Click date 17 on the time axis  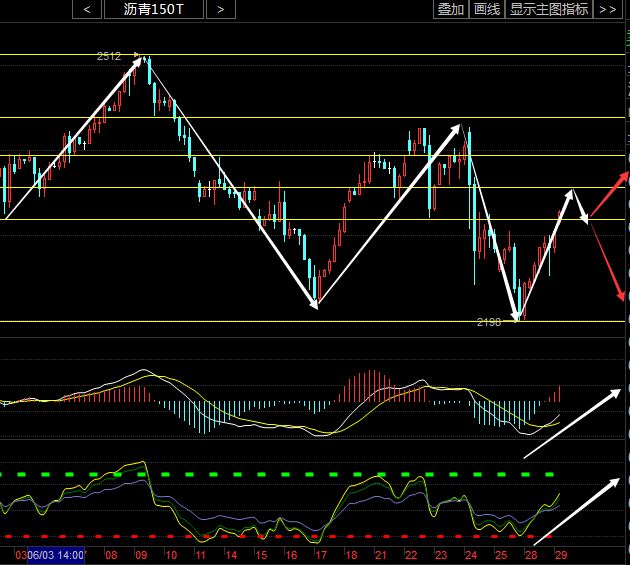[x=319, y=554]
